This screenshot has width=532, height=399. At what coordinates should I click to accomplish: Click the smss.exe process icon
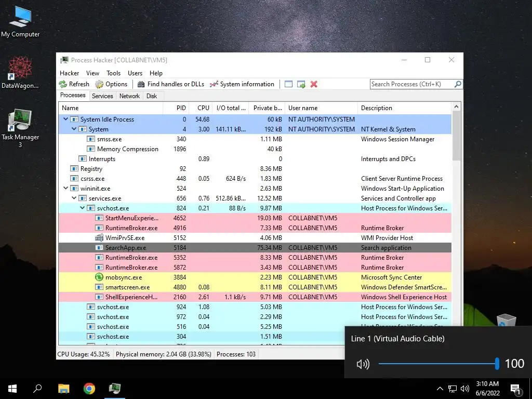(90, 139)
